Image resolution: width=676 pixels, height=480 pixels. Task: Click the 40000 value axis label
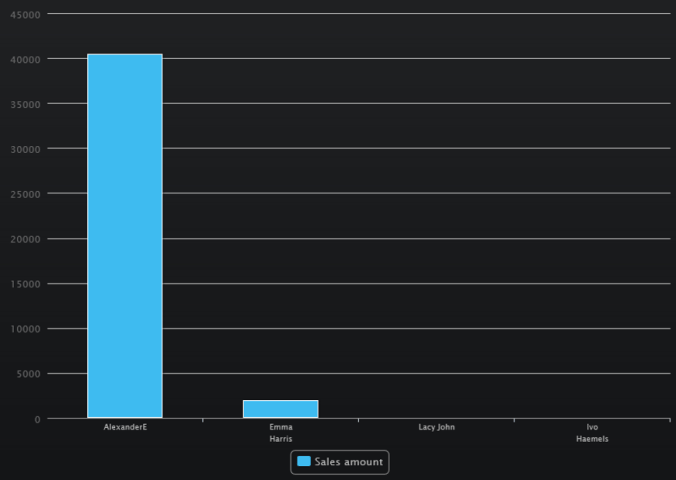pos(26,59)
